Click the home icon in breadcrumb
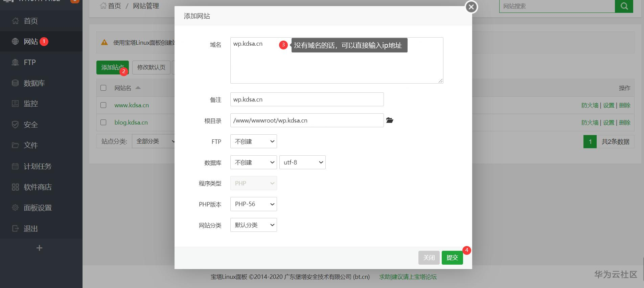This screenshot has width=644, height=288. [x=103, y=6]
